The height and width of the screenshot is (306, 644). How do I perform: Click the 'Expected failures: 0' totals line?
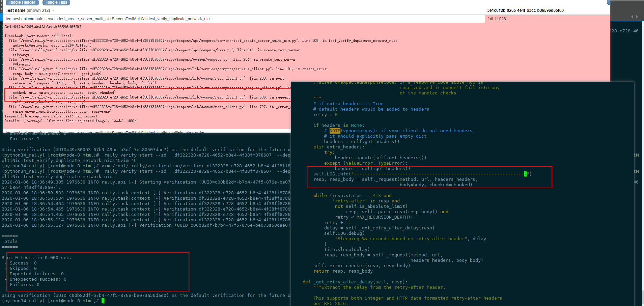click(x=36, y=274)
